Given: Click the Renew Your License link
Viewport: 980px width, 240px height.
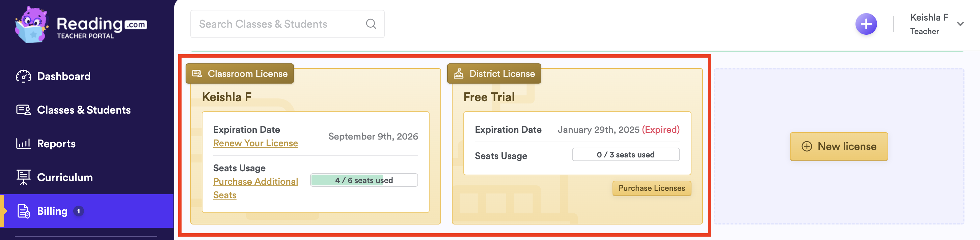Looking at the screenshot, I should pos(255,143).
